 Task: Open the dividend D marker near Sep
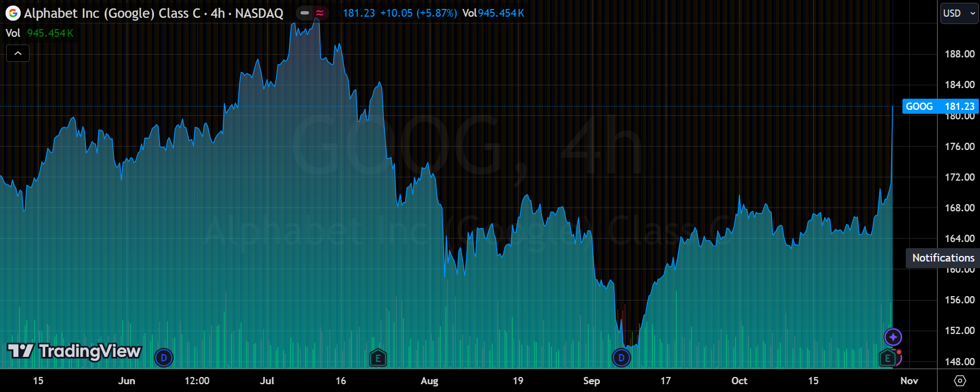click(x=621, y=357)
